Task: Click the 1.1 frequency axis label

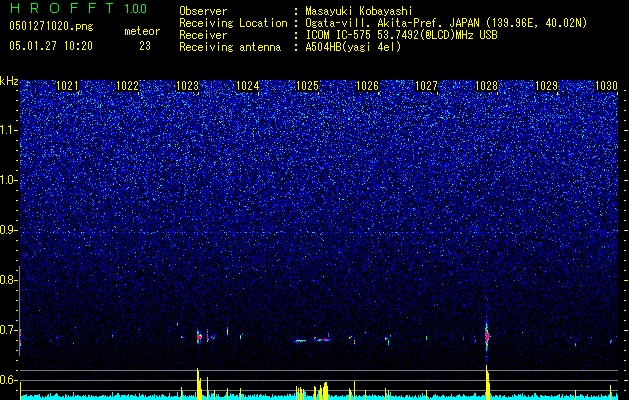Action: [9, 130]
